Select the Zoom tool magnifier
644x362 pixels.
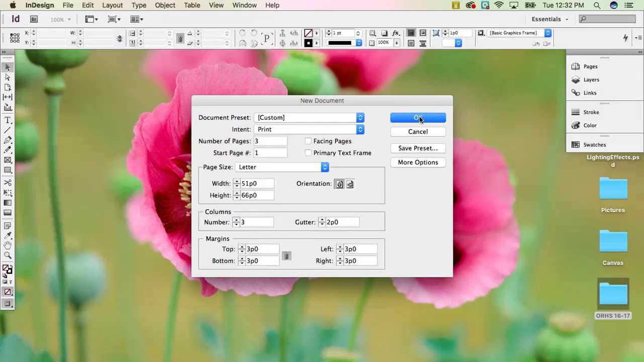[x=8, y=255]
